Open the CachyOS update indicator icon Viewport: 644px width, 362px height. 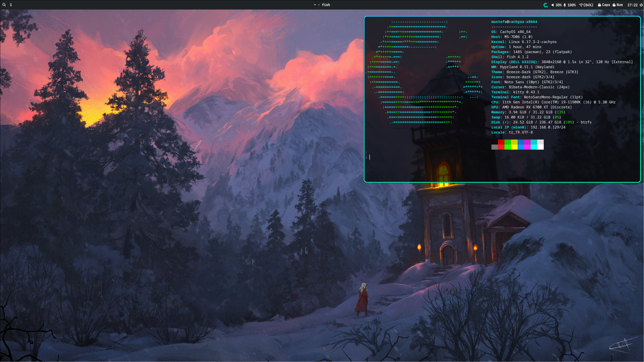(x=546, y=5)
